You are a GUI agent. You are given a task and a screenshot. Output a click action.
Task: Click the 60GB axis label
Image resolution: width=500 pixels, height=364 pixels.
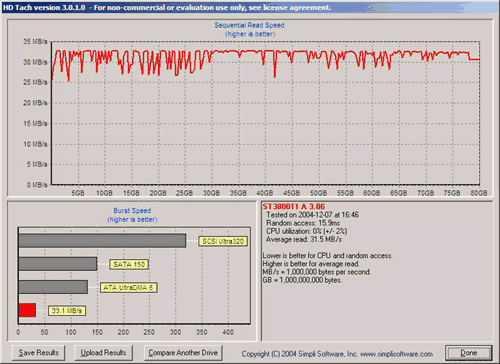[372, 193]
